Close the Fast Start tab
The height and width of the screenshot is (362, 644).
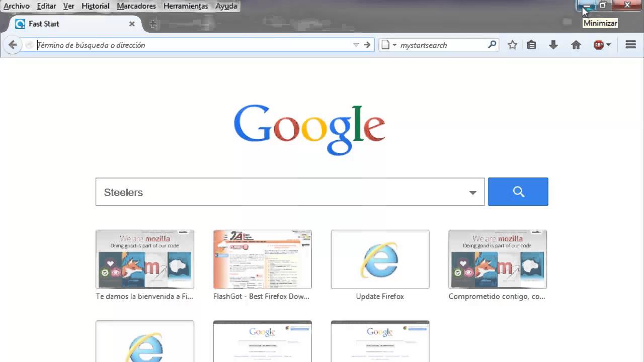click(x=132, y=24)
